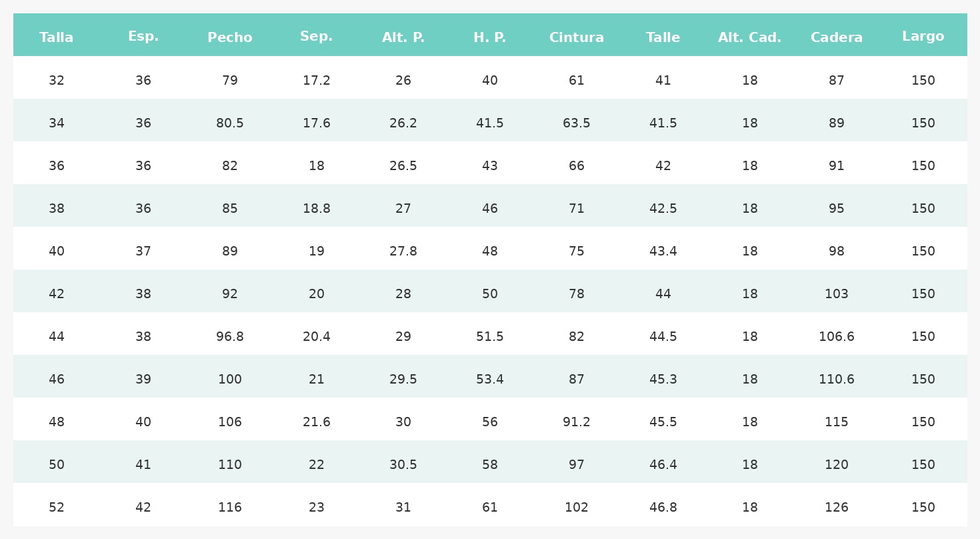Select the 46.8 value in last row

[663, 508]
